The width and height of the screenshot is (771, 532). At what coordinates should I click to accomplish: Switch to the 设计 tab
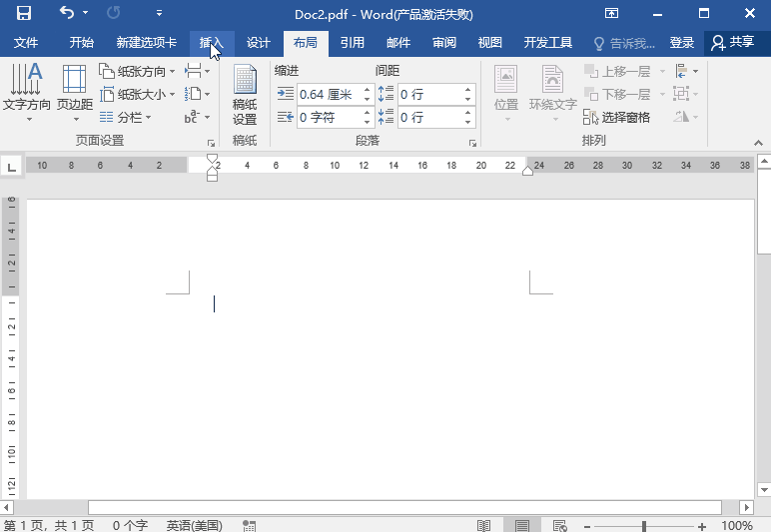tap(258, 43)
